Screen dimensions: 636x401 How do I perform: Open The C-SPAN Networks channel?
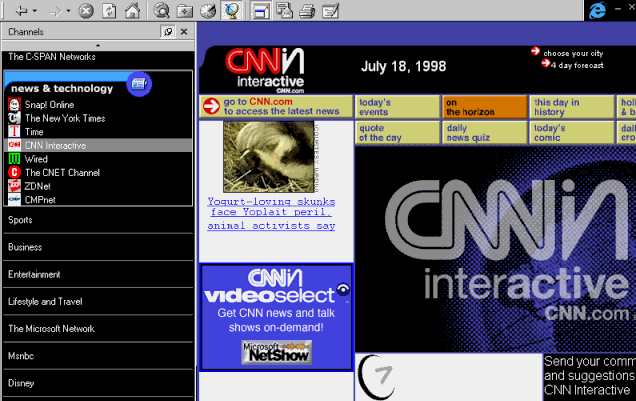52,57
